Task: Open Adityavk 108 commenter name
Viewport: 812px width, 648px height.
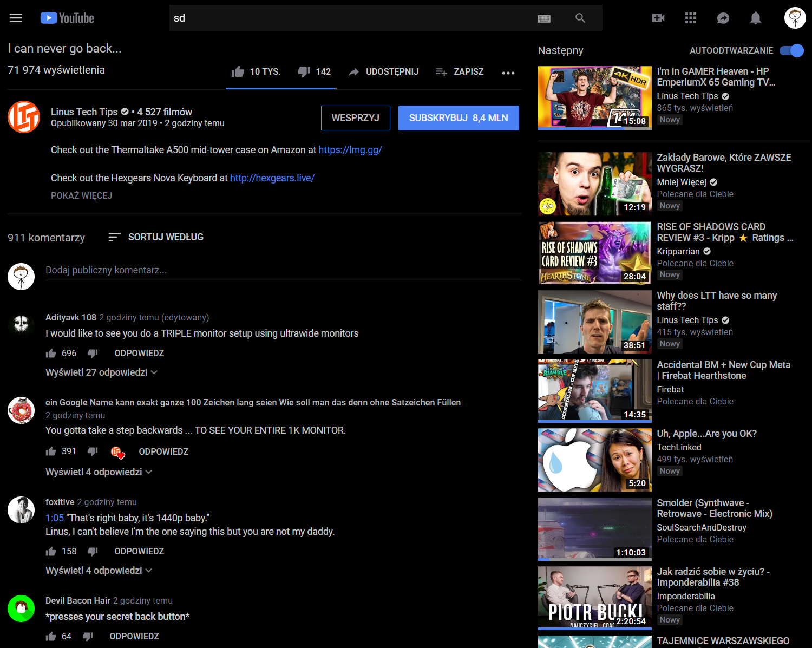Action: coord(71,318)
